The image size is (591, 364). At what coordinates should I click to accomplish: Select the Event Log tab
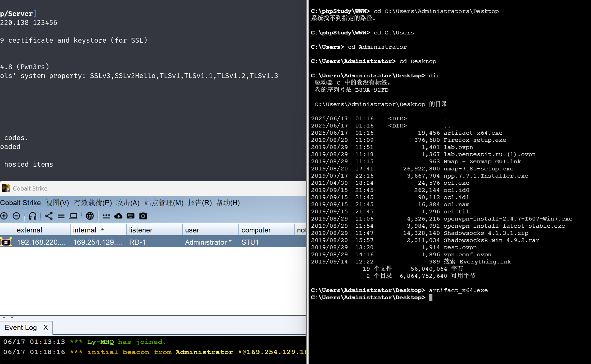coord(21,328)
